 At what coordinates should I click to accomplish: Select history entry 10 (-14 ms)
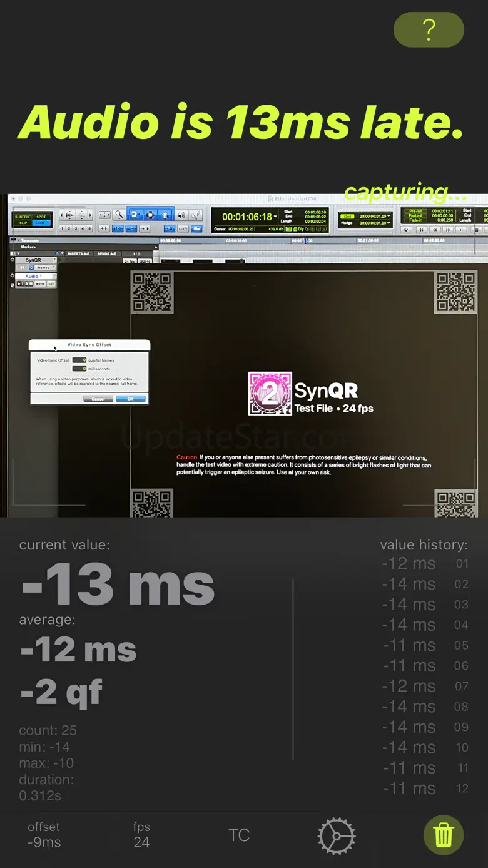(x=425, y=747)
